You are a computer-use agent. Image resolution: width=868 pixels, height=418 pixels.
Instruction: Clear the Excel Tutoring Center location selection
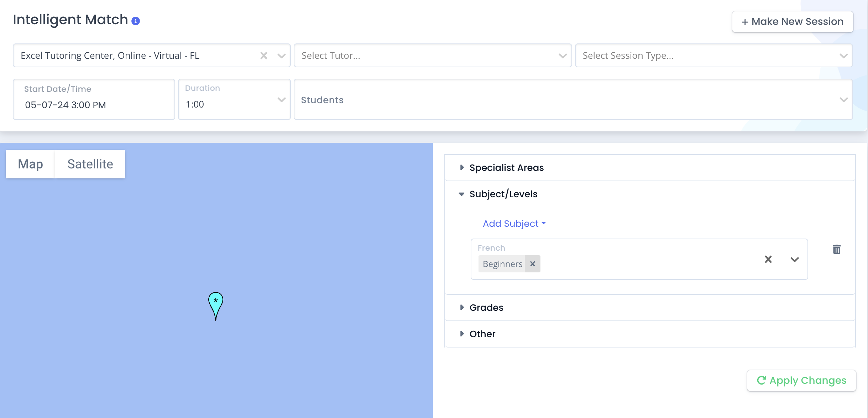[263, 56]
